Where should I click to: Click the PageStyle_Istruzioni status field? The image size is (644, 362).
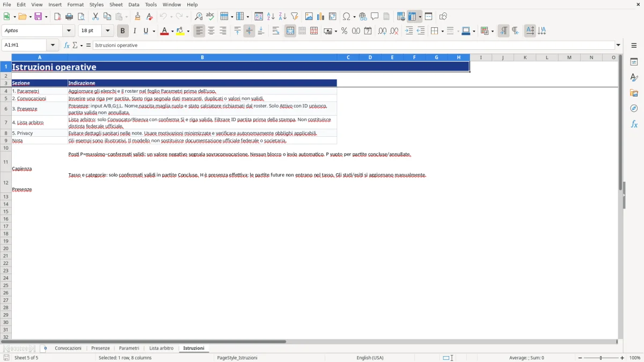tap(237, 358)
